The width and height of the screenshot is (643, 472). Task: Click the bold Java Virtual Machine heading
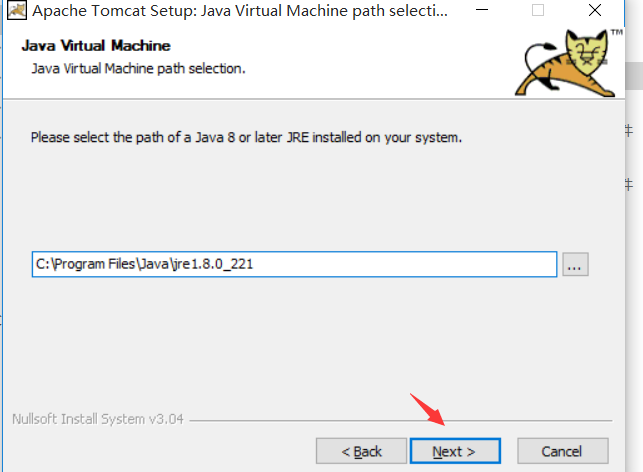pyautogui.click(x=96, y=46)
